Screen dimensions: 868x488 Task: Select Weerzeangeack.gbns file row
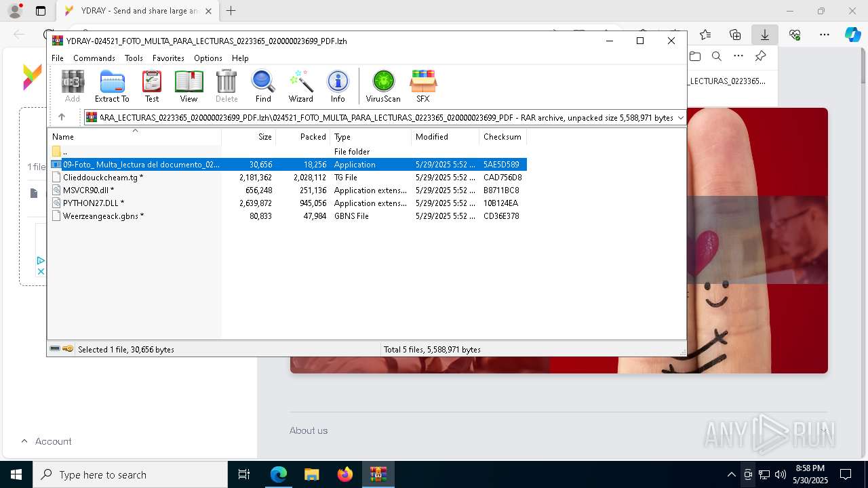pyautogui.click(x=288, y=216)
